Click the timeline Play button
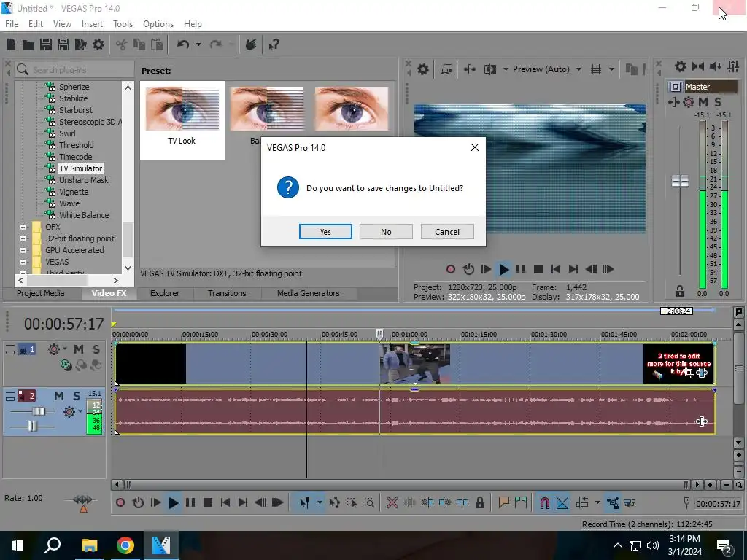747x560 pixels. [174, 503]
